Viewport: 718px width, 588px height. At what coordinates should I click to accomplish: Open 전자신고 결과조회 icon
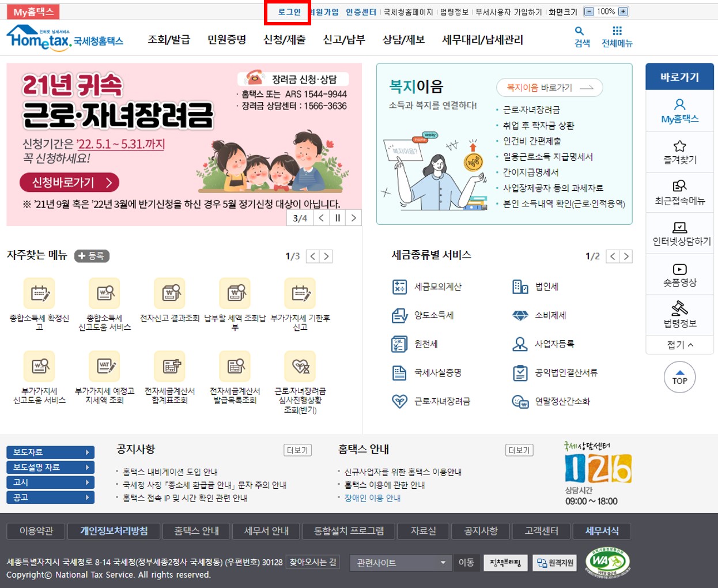coord(170,293)
